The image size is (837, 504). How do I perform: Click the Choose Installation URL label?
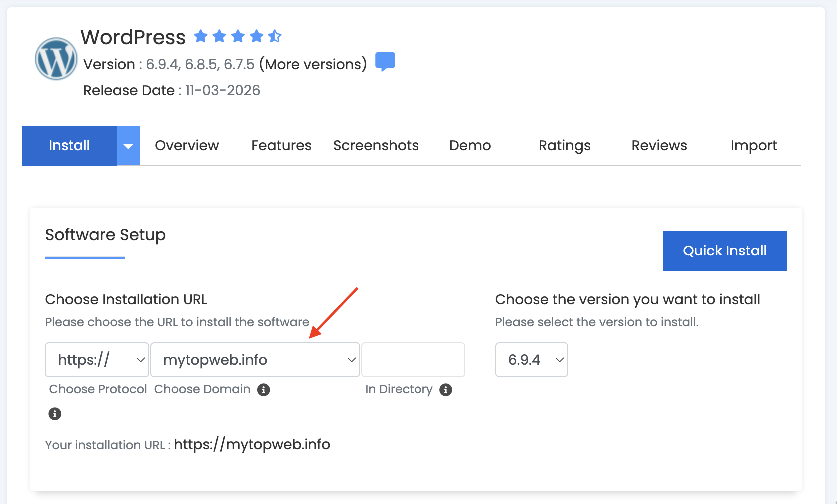(126, 299)
